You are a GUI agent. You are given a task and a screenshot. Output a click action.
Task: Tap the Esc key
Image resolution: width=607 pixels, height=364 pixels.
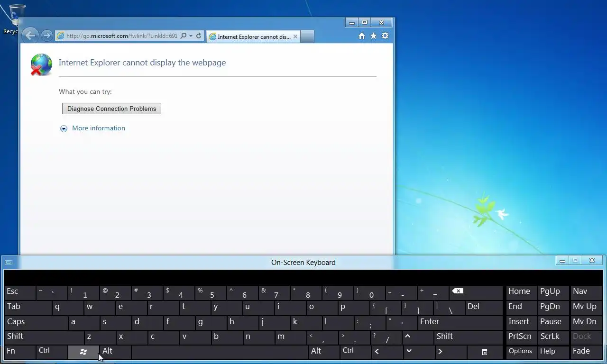tap(20, 293)
